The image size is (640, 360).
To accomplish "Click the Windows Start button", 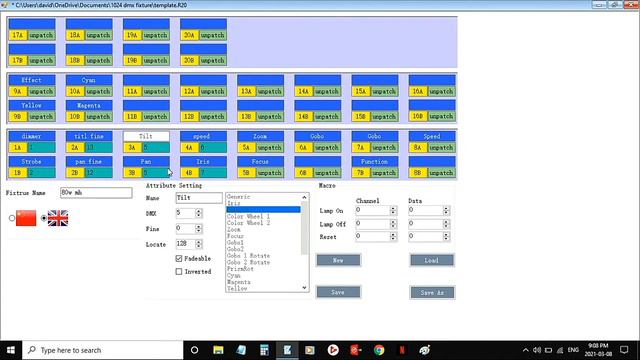I will [11, 350].
